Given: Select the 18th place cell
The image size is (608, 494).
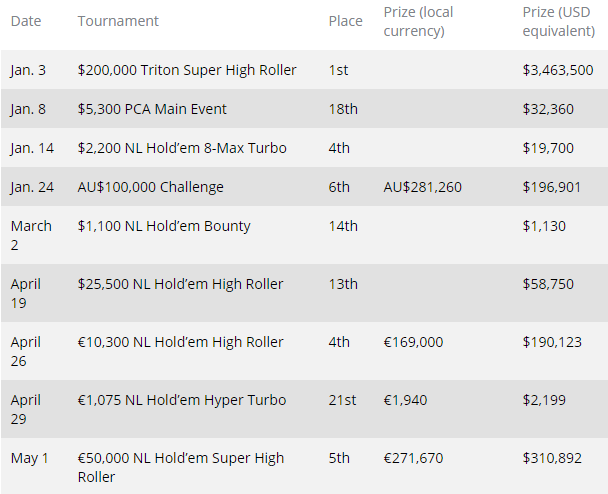Looking at the screenshot, I should tap(343, 109).
